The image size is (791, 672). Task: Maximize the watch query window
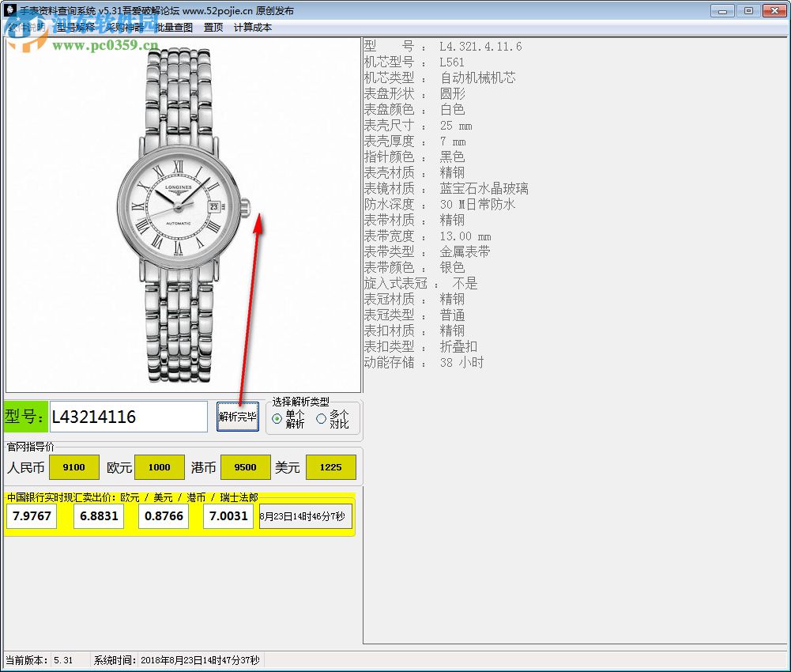(x=748, y=10)
